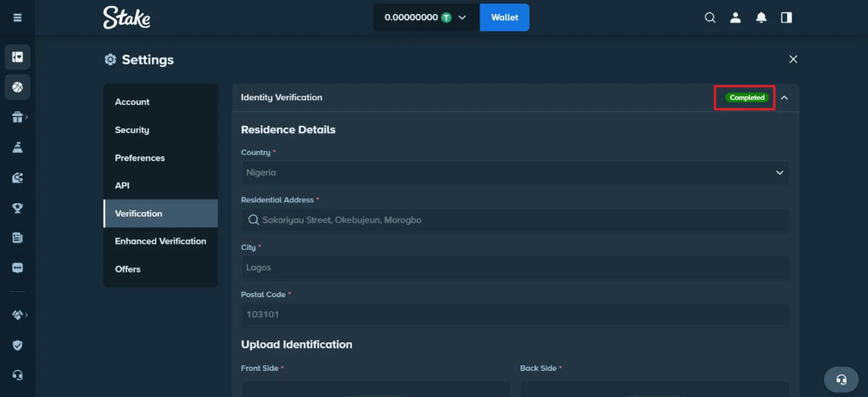
Task: Open the Casino icon in sidebar
Action: coord(17,57)
